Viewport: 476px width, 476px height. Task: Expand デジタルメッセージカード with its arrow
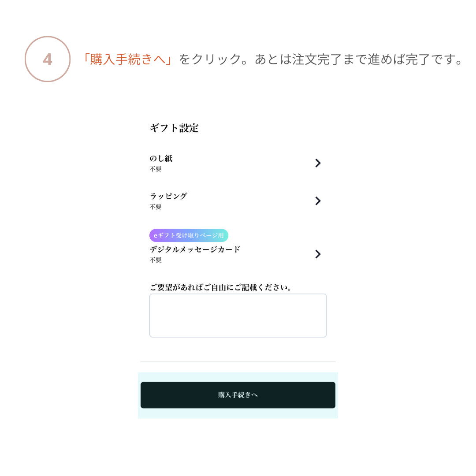click(x=318, y=254)
